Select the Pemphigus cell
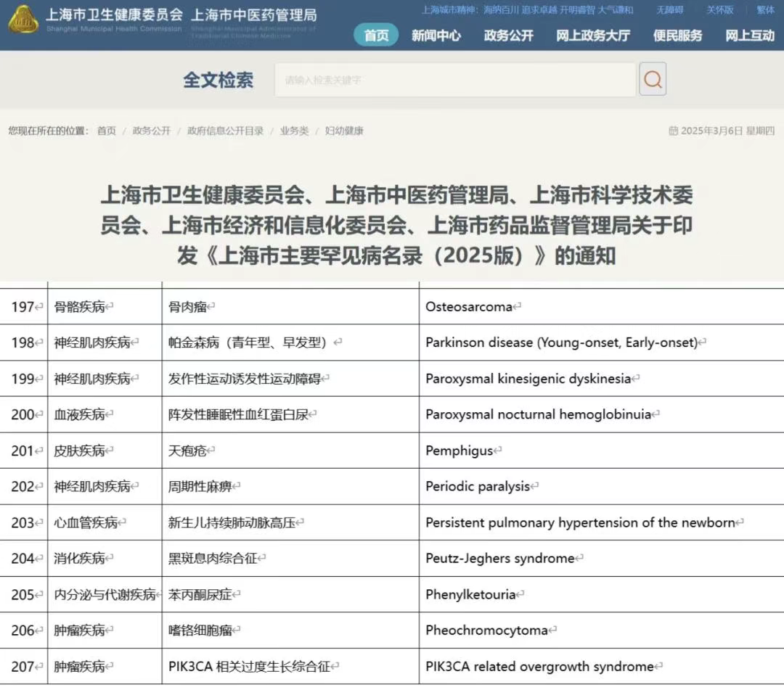The width and height of the screenshot is (784, 690). pos(602,451)
